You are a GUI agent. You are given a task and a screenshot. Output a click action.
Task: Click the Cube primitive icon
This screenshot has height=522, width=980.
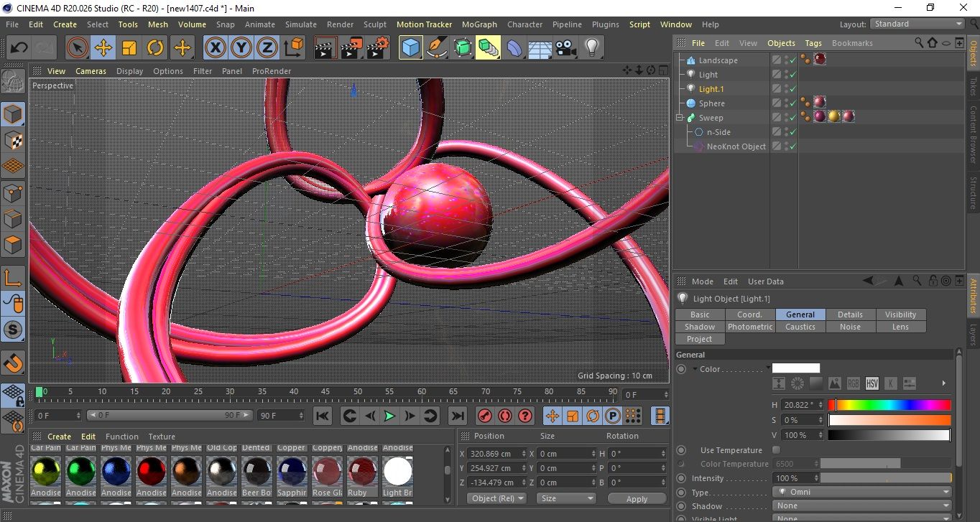tap(410, 48)
